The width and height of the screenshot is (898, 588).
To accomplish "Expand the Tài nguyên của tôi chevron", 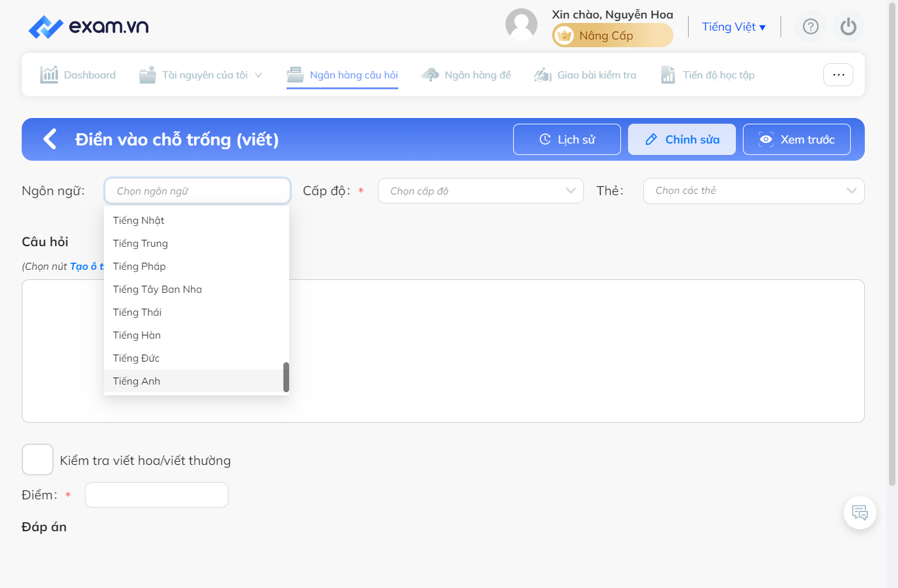I will tap(258, 75).
